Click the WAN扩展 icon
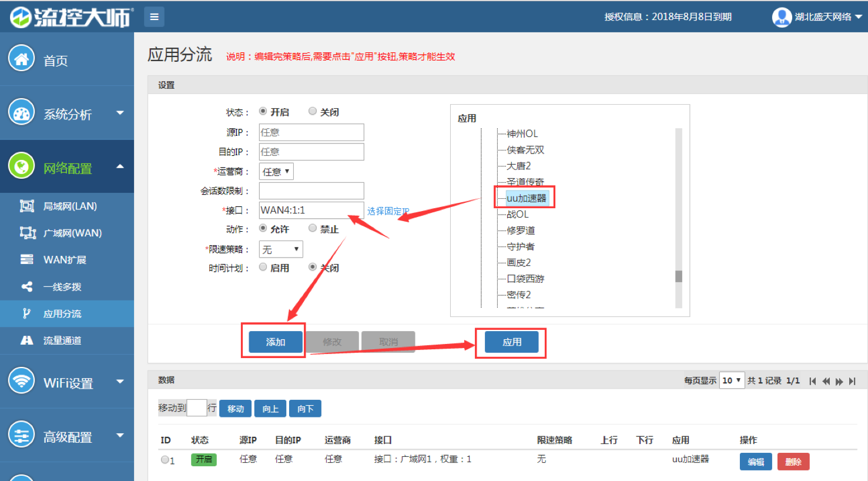The height and width of the screenshot is (481, 868). [x=27, y=259]
